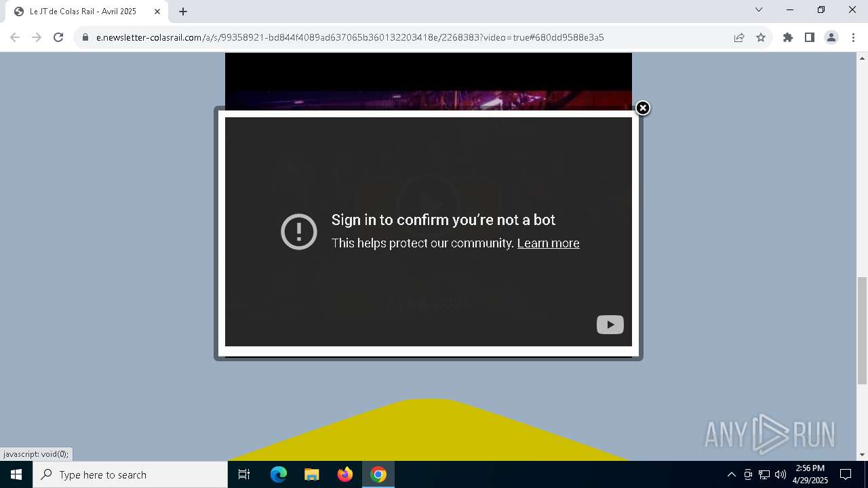This screenshot has height=488, width=868.
Task: Open the notifications action center
Action: [846, 474]
